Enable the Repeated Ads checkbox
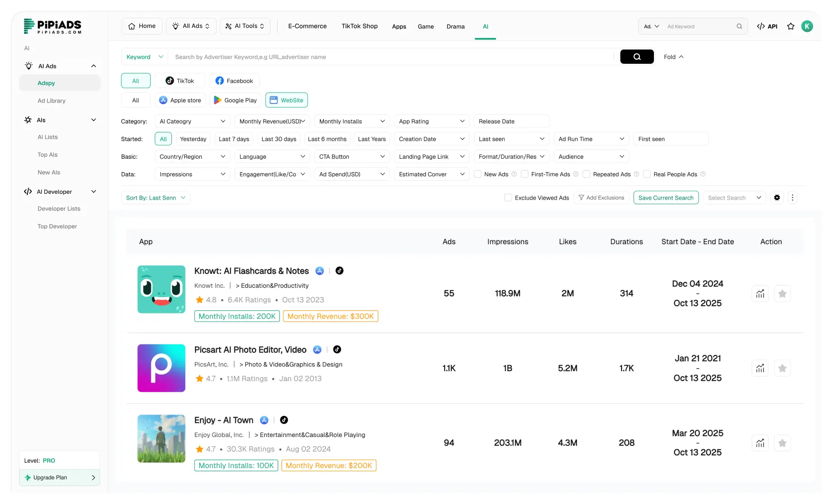Screen dimensions: 833x504 point(586,174)
